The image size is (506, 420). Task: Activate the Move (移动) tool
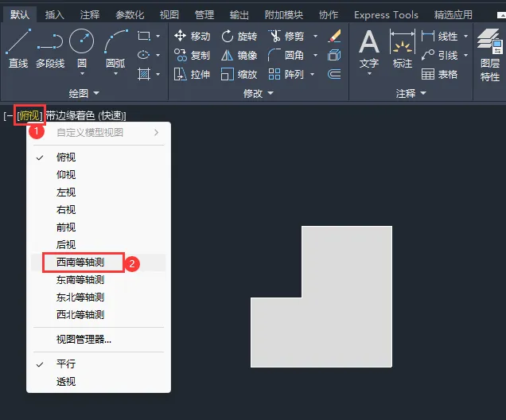coord(192,36)
